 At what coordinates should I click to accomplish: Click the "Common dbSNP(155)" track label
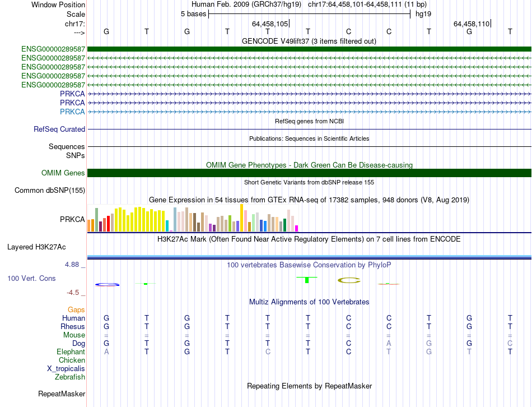pos(49,190)
